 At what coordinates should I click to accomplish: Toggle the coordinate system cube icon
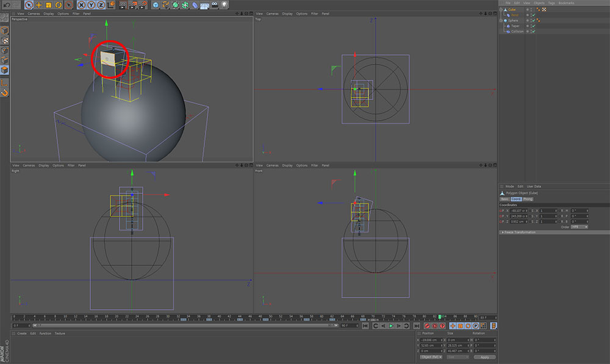tap(111, 5)
